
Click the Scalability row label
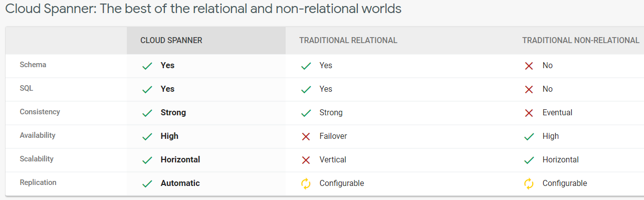click(37, 159)
